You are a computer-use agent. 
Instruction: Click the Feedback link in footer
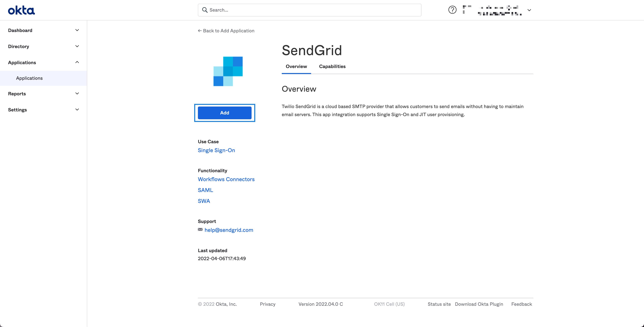[522, 304]
